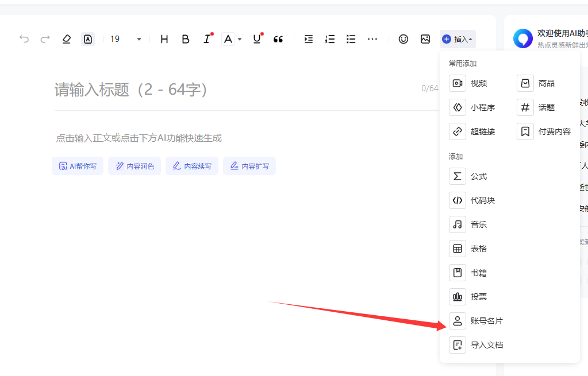Toggle bold formatting

(185, 39)
